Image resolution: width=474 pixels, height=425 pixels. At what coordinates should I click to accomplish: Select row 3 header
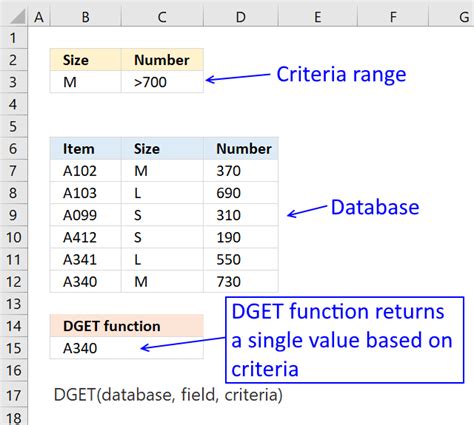pos(13,82)
